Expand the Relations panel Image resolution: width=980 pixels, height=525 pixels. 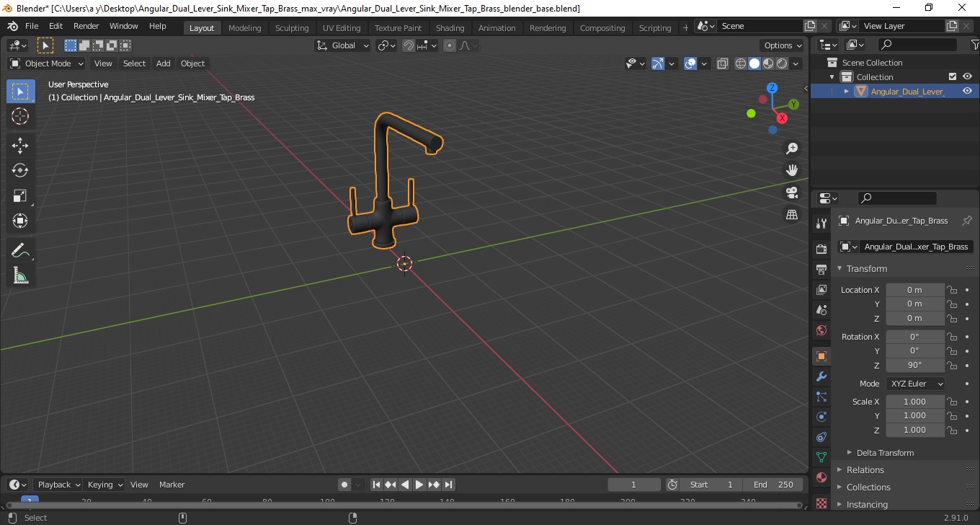(x=865, y=470)
